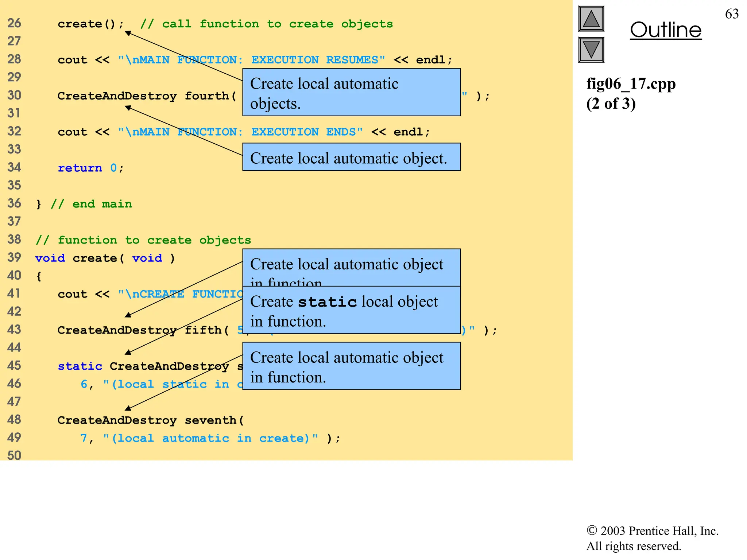
Task: Select the 'Create local automatic objects.' callout
Action: (351, 93)
